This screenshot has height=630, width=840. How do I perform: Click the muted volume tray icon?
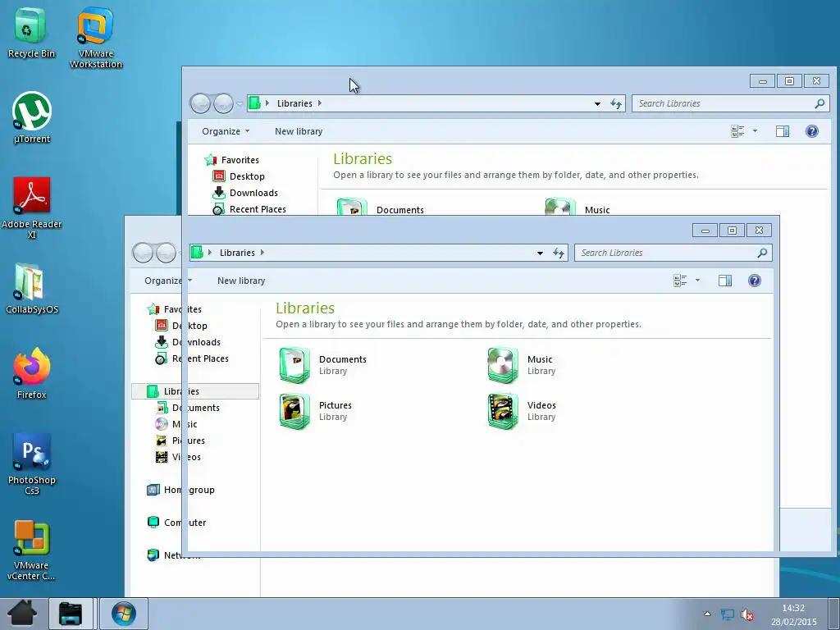(747, 614)
